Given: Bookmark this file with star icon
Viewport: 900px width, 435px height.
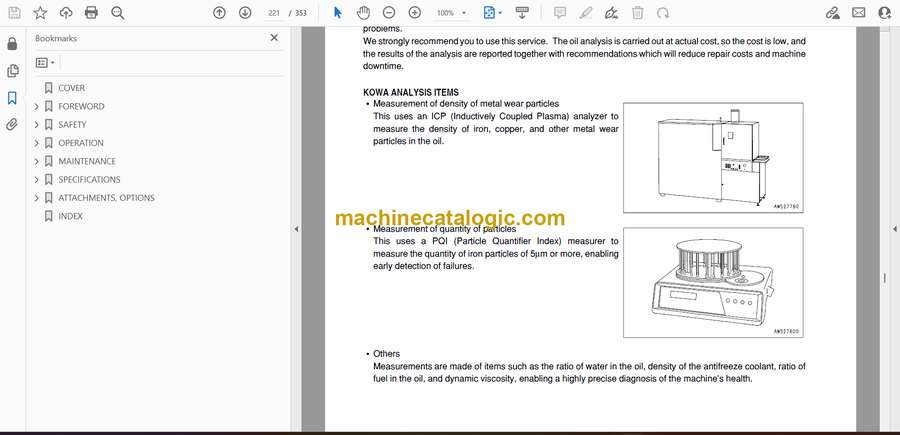Looking at the screenshot, I should click(40, 13).
